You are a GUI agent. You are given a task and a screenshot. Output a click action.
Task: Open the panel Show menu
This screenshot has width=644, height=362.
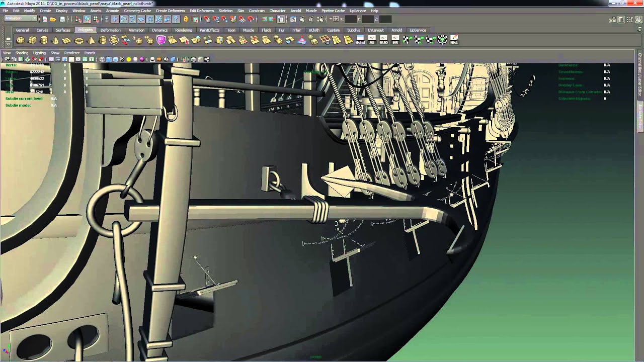tap(55, 53)
